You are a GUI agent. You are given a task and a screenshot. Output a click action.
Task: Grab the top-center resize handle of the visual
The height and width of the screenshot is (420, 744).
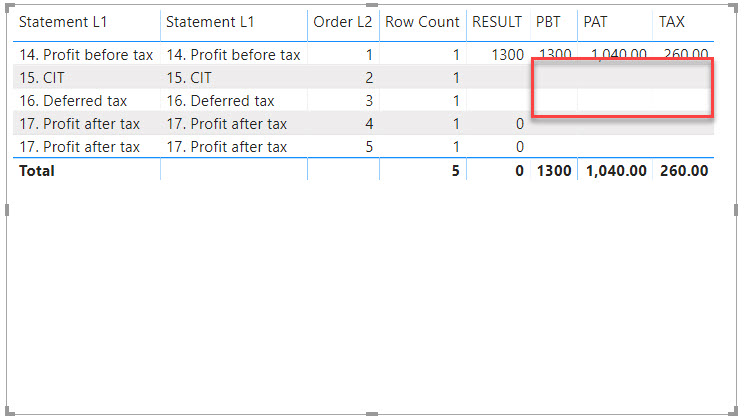[x=372, y=5]
